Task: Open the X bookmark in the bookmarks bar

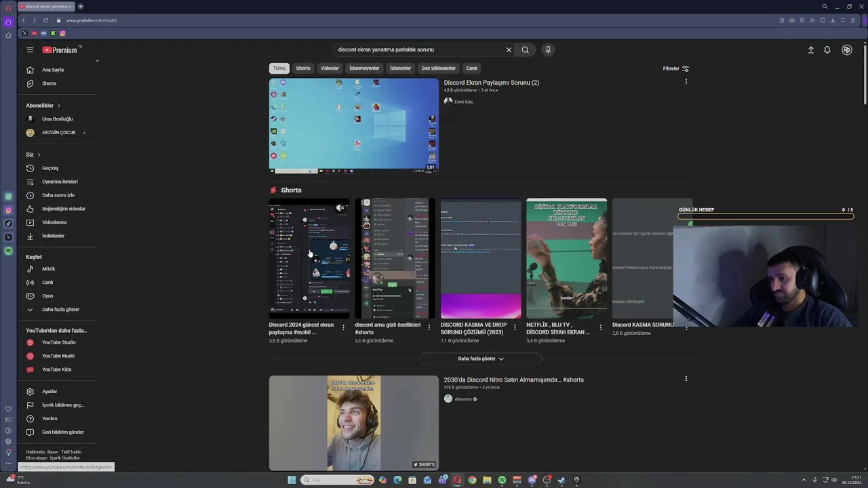Action: click(24, 33)
